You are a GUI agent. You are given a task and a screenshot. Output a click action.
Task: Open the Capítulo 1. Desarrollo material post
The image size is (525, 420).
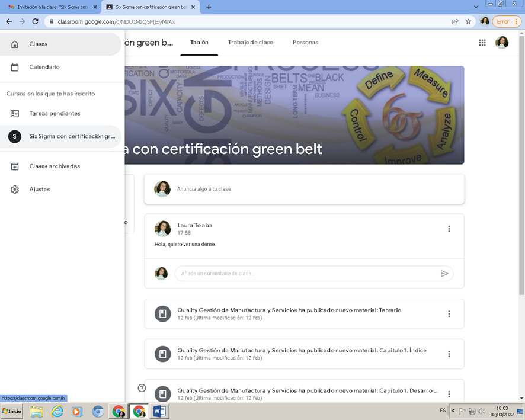[x=304, y=391]
